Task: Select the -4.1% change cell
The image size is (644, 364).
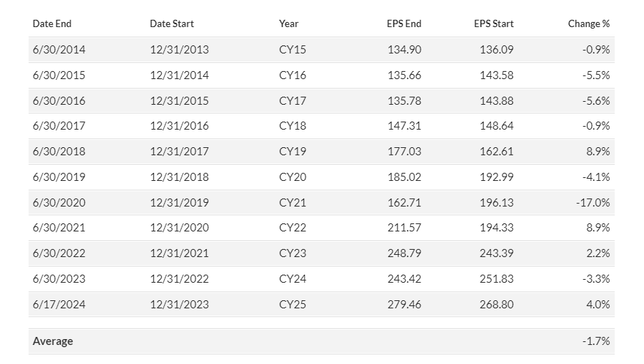Action: pyautogui.click(x=596, y=177)
